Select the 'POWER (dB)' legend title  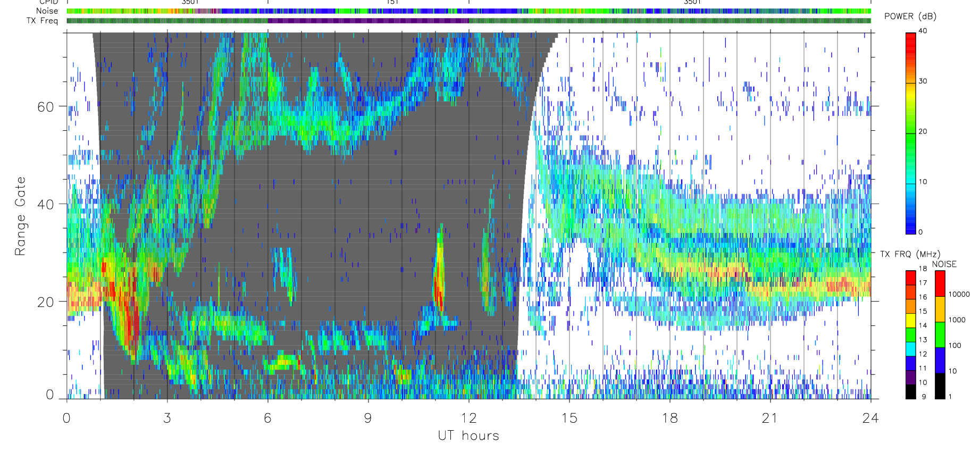[910, 16]
